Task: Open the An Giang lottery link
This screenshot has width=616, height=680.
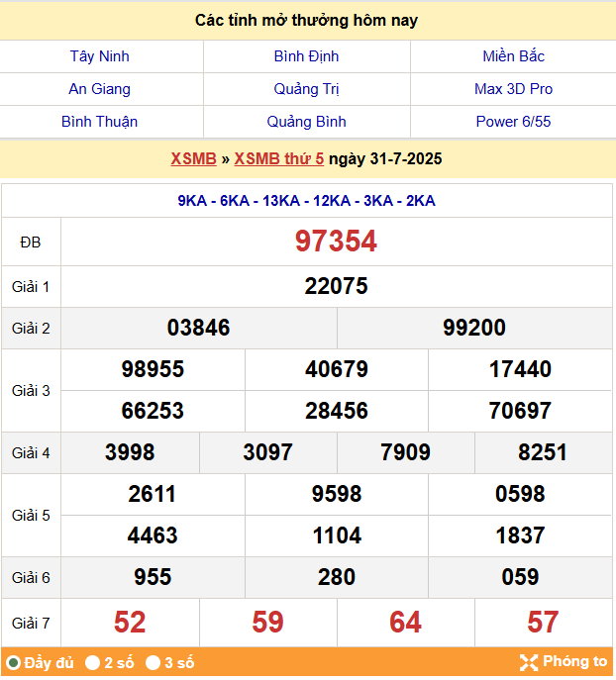Action: click(99, 89)
